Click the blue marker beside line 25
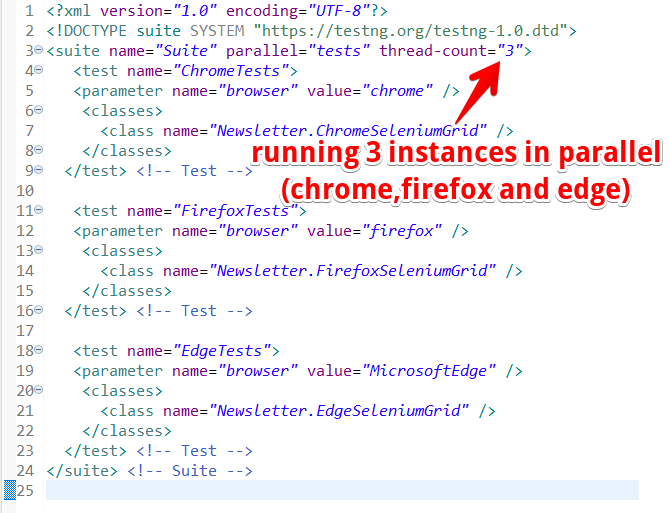 (x=10, y=490)
